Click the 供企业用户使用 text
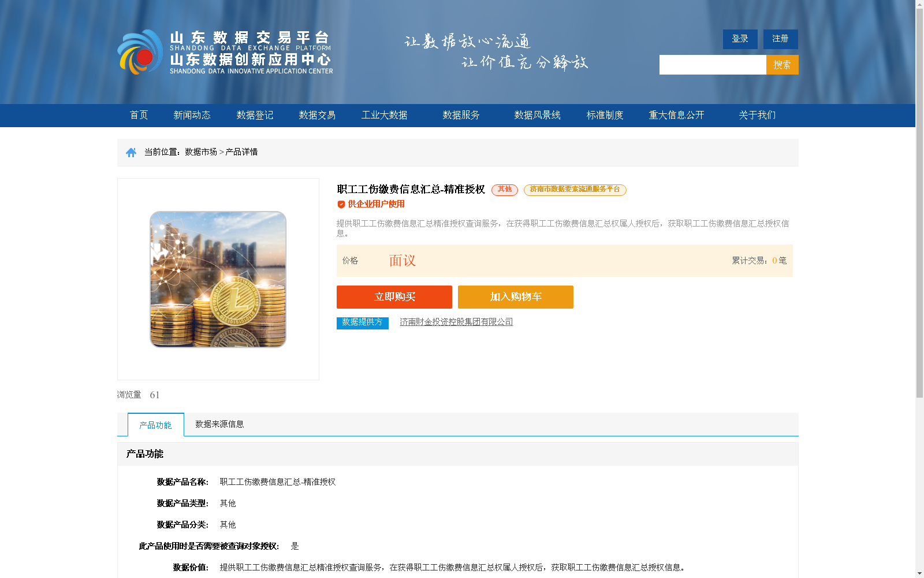Viewport: 924px width, 578px height. (377, 204)
